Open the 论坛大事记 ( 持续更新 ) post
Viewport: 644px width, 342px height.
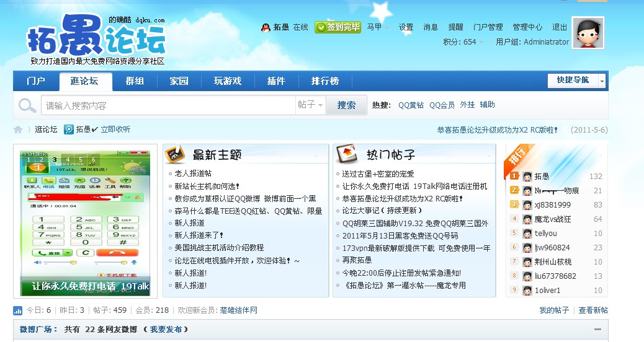click(382, 211)
